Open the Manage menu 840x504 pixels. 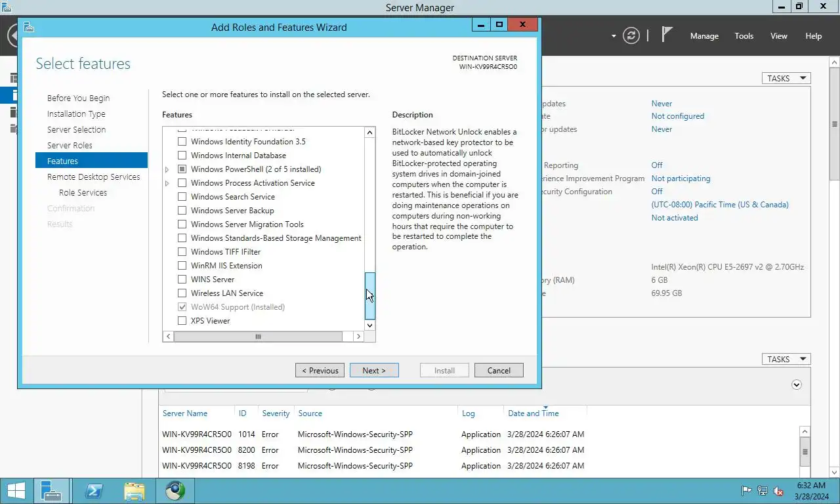(x=704, y=36)
